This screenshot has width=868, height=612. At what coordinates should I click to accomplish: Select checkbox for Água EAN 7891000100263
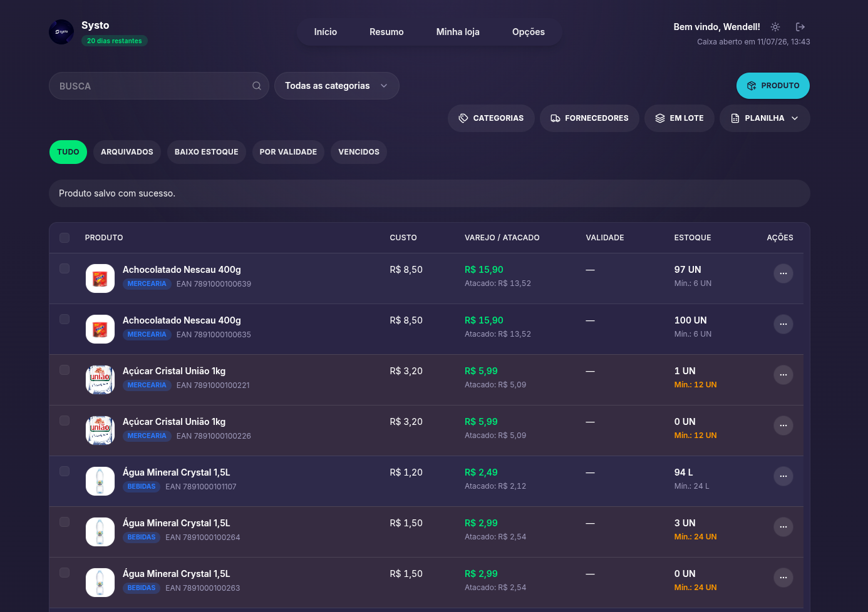[65, 573]
